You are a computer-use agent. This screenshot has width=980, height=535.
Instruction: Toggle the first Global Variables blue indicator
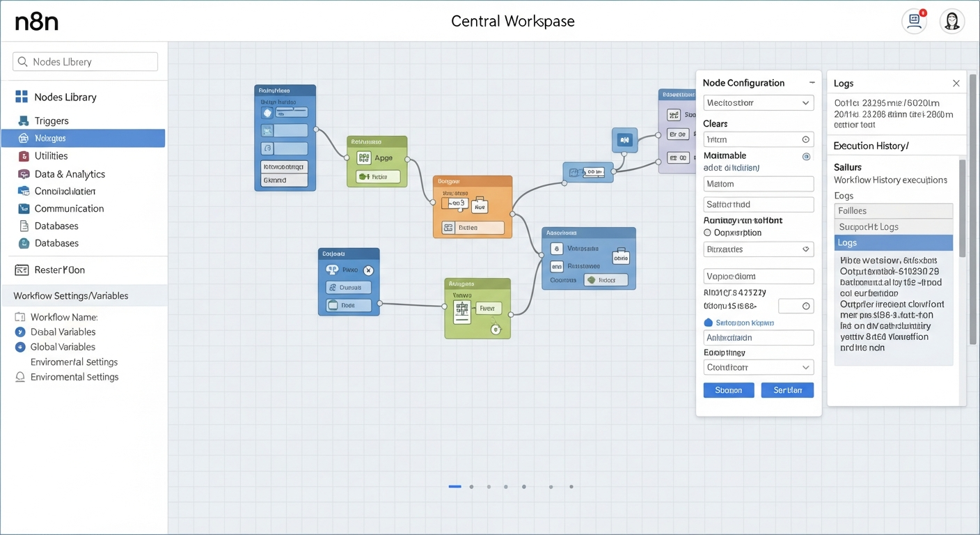coord(20,332)
